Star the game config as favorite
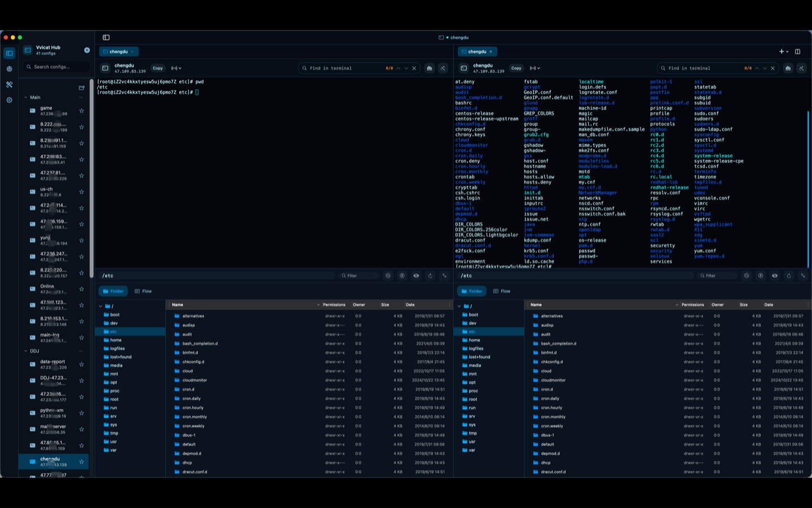This screenshot has height=508, width=812. point(82,111)
